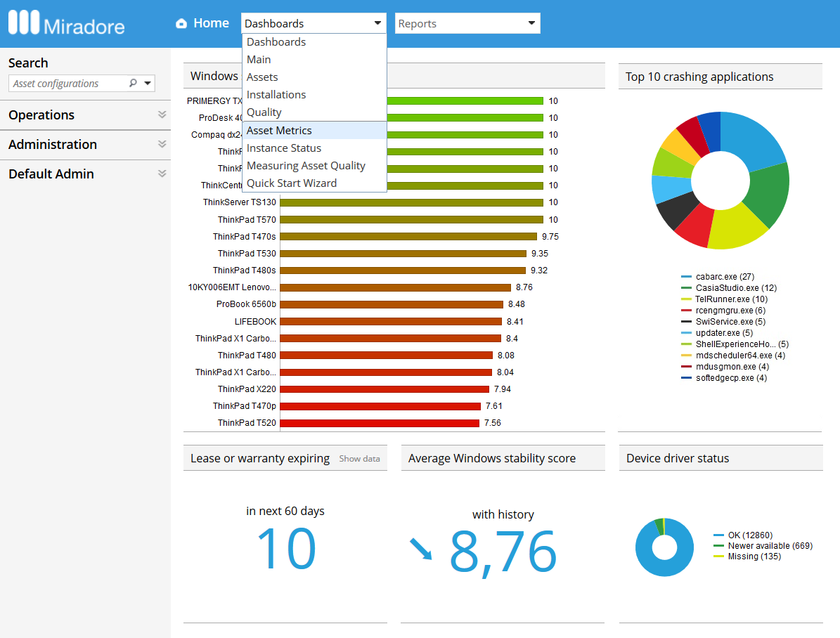Click the rcengmgru.exe legend entry
This screenshot has width=840, height=638.
723,311
